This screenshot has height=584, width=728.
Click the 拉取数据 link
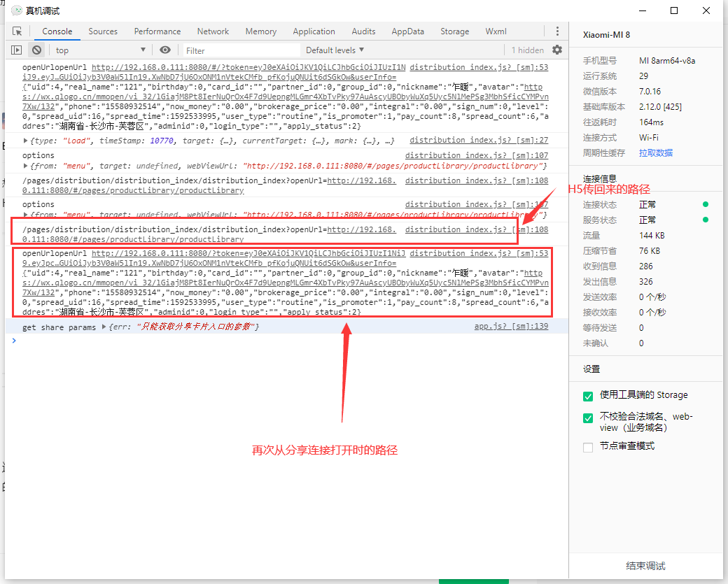[656, 152]
